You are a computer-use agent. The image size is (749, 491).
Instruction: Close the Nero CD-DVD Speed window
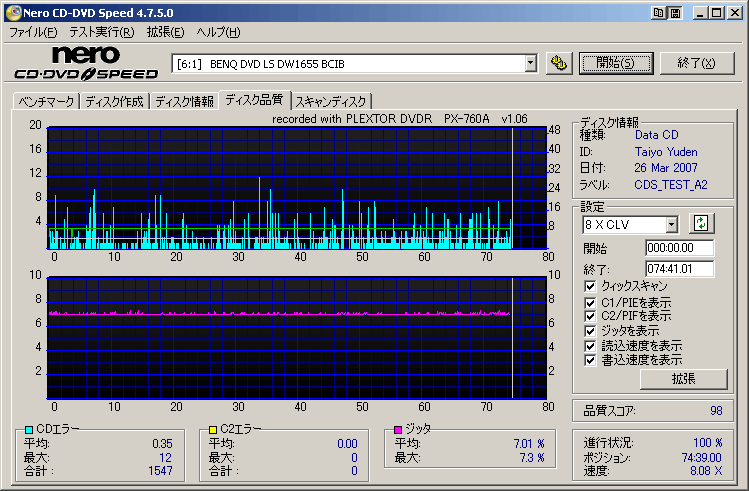click(734, 13)
